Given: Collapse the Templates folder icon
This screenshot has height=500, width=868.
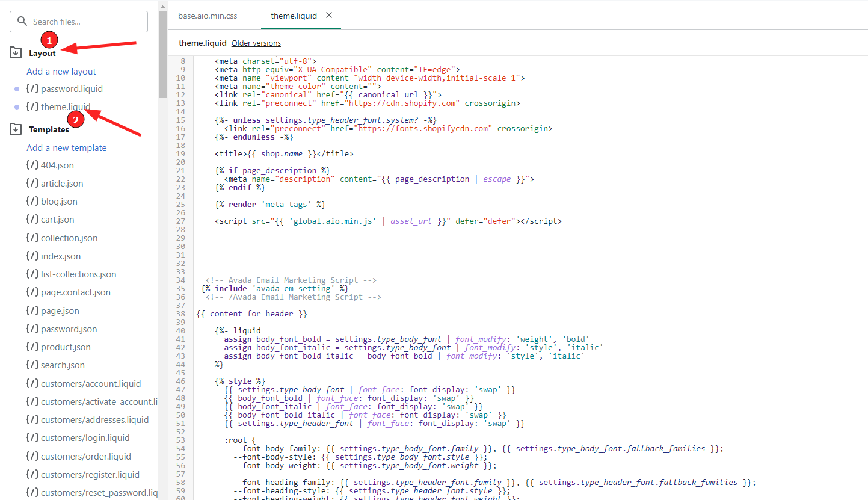Looking at the screenshot, I should [16, 129].
